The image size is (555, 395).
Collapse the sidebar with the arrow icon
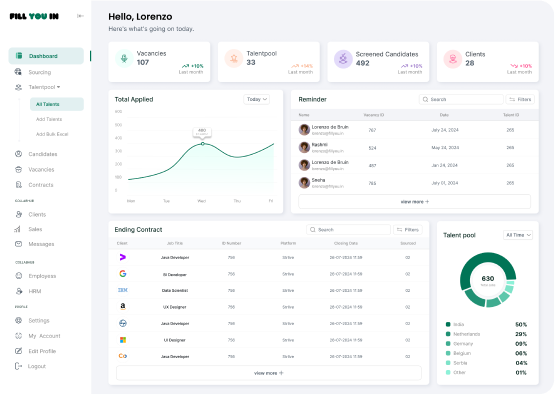[80, 16]
